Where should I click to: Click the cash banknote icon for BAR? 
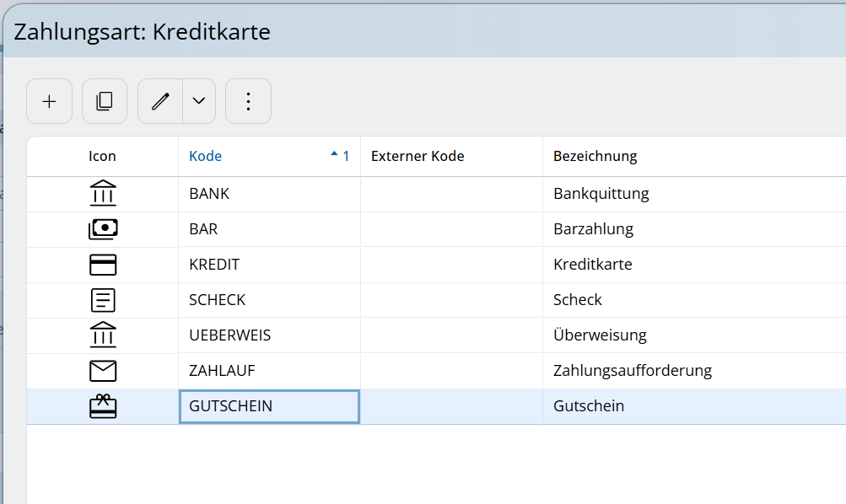pos(103,229)
